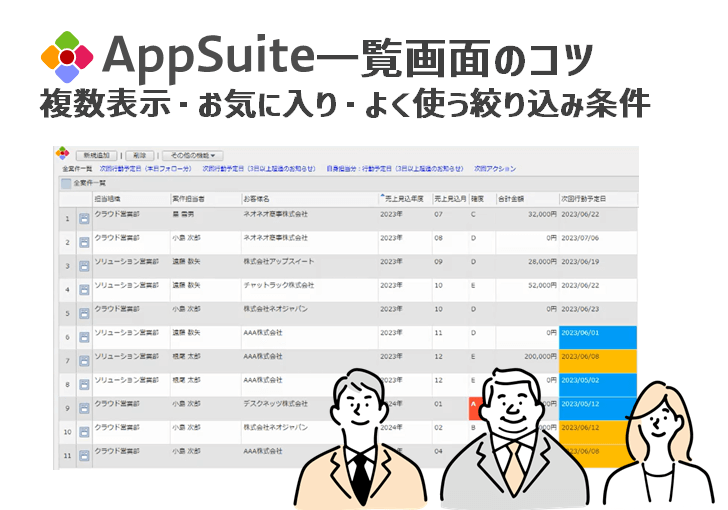
Task: Open the record icon in row 3
Action: [84, 266]
